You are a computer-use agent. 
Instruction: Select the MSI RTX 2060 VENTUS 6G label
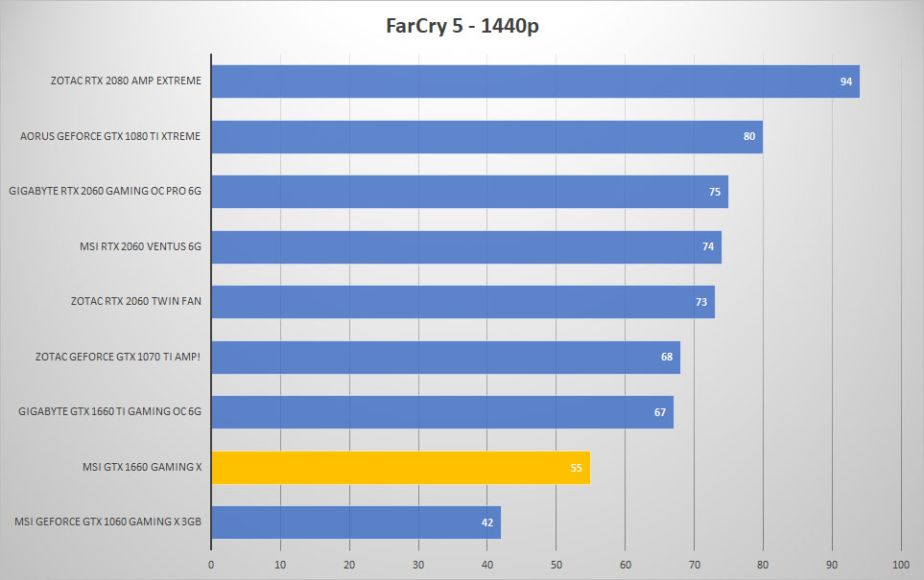coord(140,246)
